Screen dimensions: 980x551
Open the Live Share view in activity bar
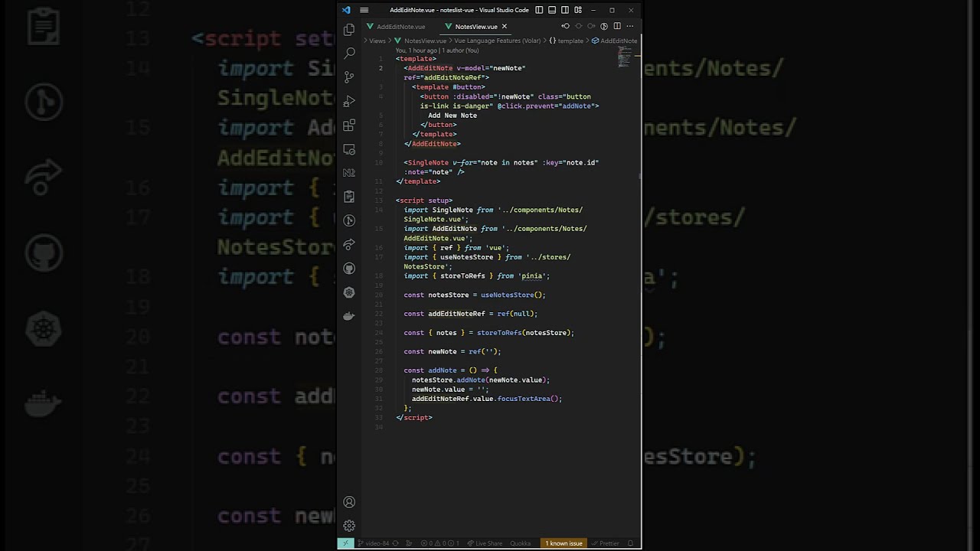[349, 244]
